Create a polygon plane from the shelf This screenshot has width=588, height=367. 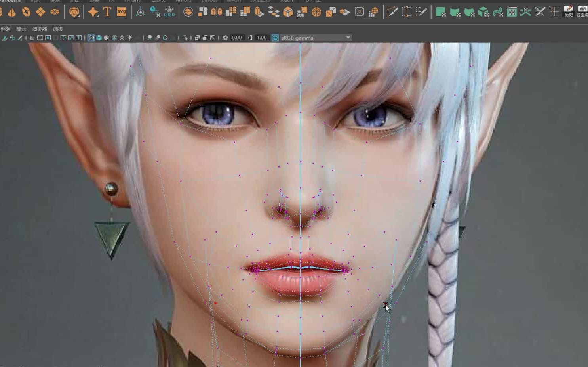(x=40, y=12)
